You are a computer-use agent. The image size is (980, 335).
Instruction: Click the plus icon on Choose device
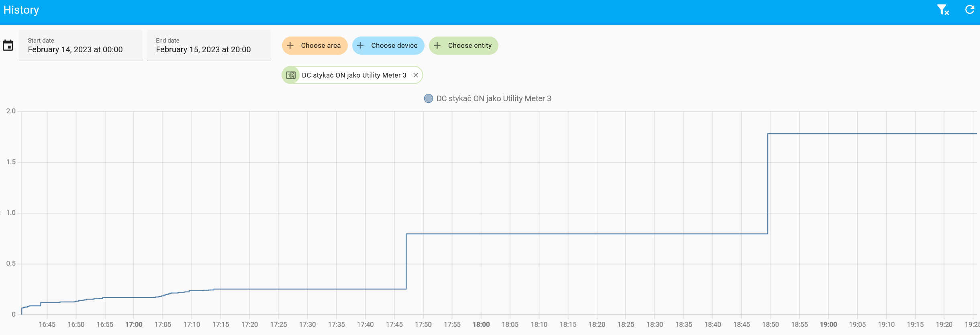[x=360, y=45]
